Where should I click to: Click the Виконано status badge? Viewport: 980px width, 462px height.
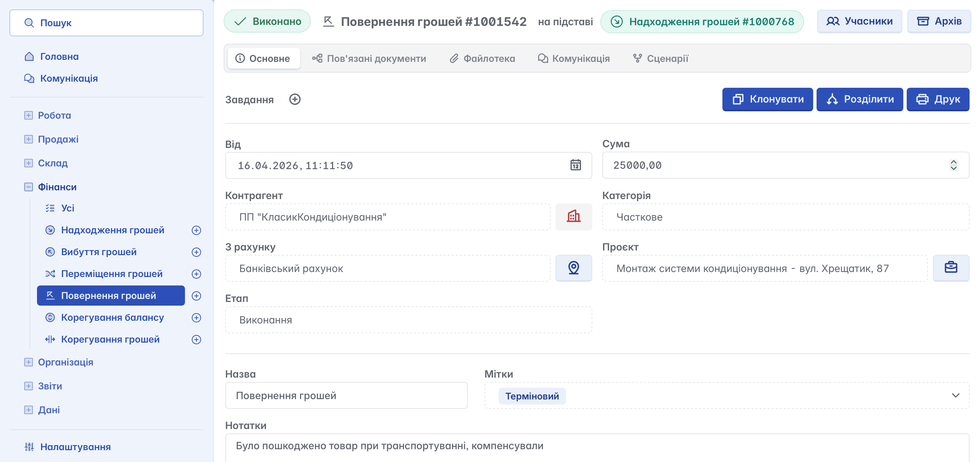pos(267,21)
